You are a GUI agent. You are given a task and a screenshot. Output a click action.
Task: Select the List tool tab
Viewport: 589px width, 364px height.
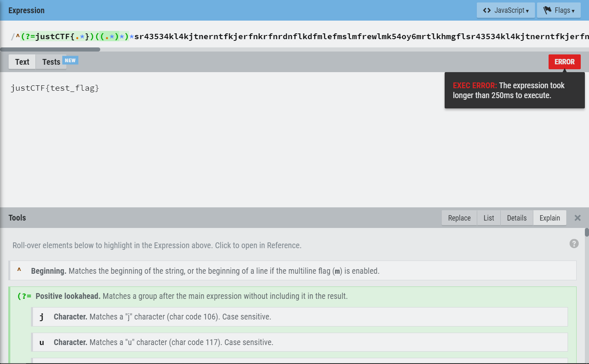(489, 218)
